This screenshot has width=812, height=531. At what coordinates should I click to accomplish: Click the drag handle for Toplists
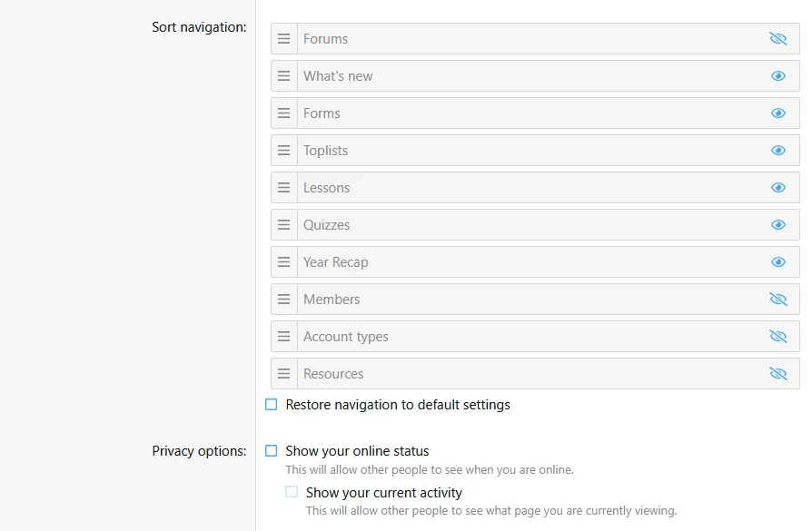pos(283,150)
